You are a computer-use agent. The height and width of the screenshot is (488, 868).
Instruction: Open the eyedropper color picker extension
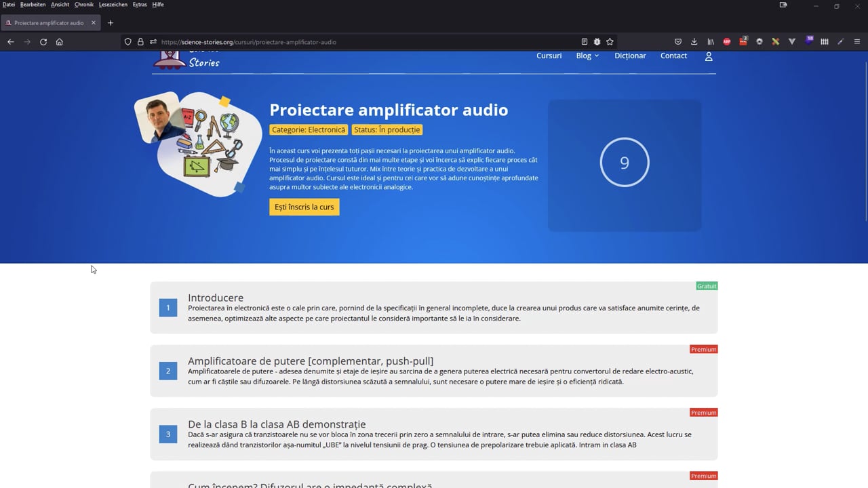(x=841, y=42)
